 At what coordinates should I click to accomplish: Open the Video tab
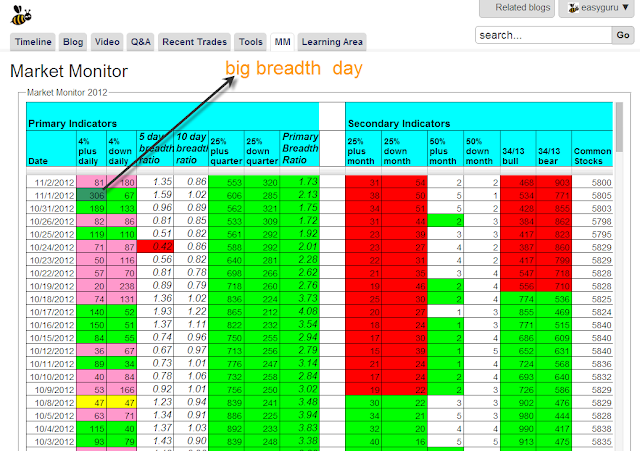pyautogui.click(x=107, y=42)
